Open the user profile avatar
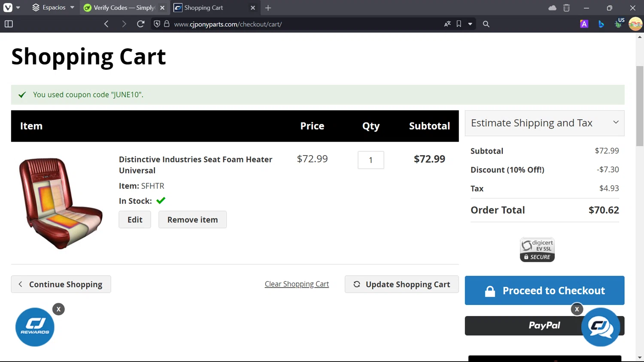The width and height of the screenshot is (644, 362). click(x=635, y=24)
